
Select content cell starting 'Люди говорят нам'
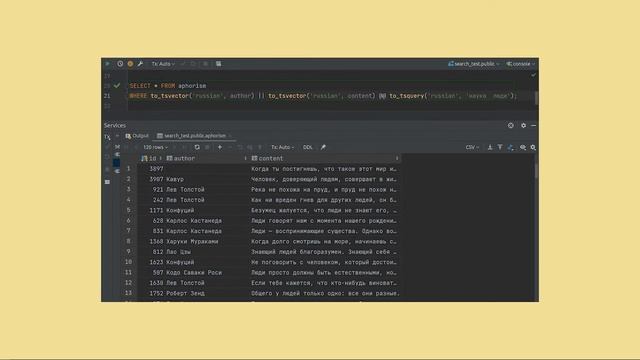(x=325, y=221)
